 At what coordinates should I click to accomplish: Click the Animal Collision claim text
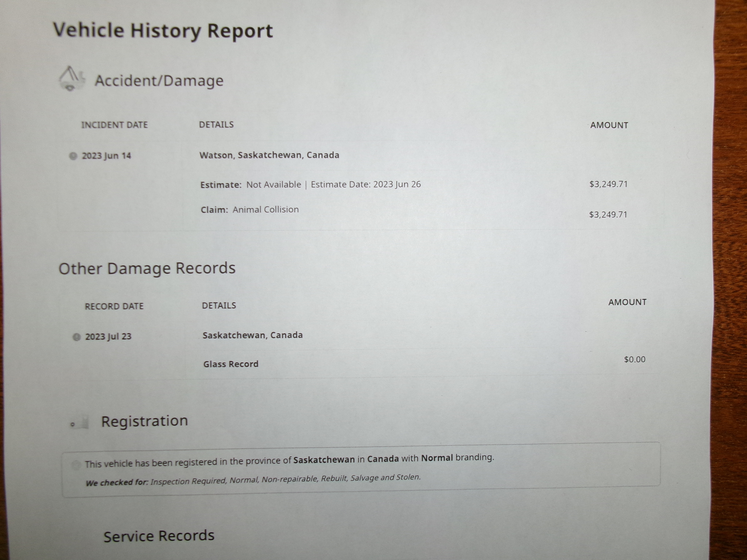coord(266,210)
